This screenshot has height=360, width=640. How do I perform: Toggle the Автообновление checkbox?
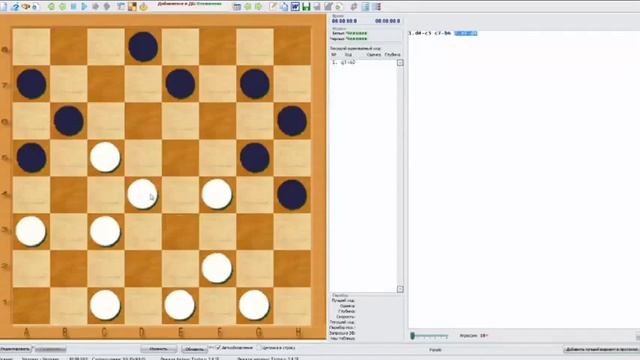(x=218, y=348)
